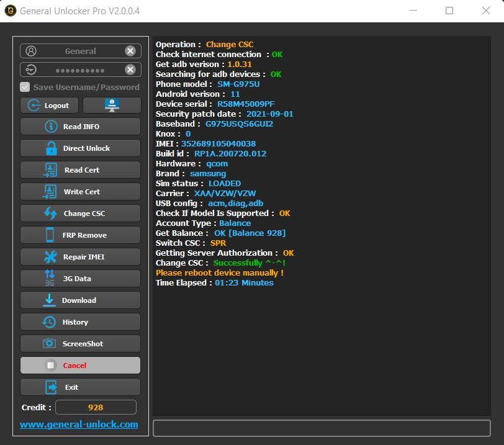
Task: Start Repair IMEI
Action: tap(80, 257)
